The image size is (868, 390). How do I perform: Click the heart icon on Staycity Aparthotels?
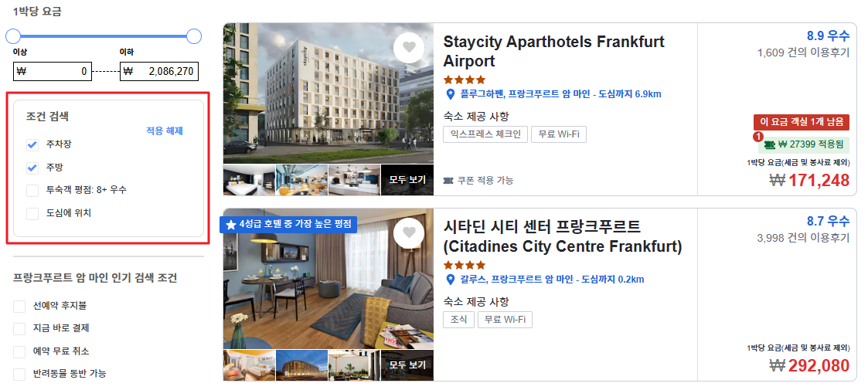409,48
